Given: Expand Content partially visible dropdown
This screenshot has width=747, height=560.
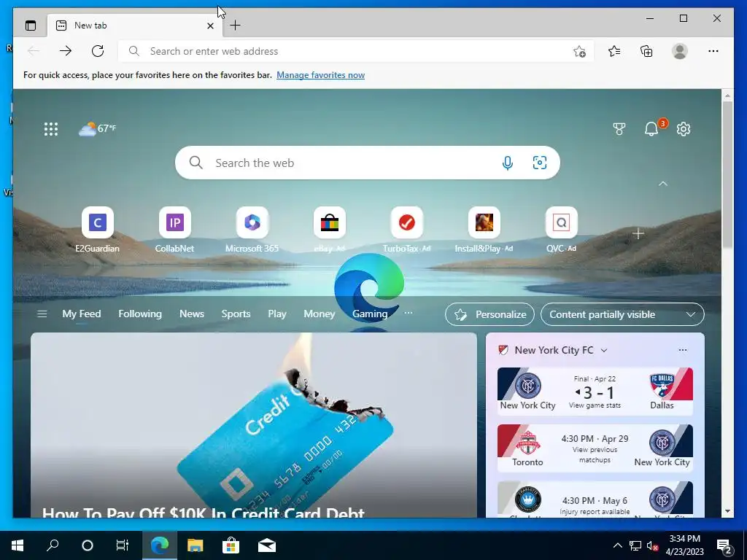Looking at the screenshot, I should click(x=622, y=314).
